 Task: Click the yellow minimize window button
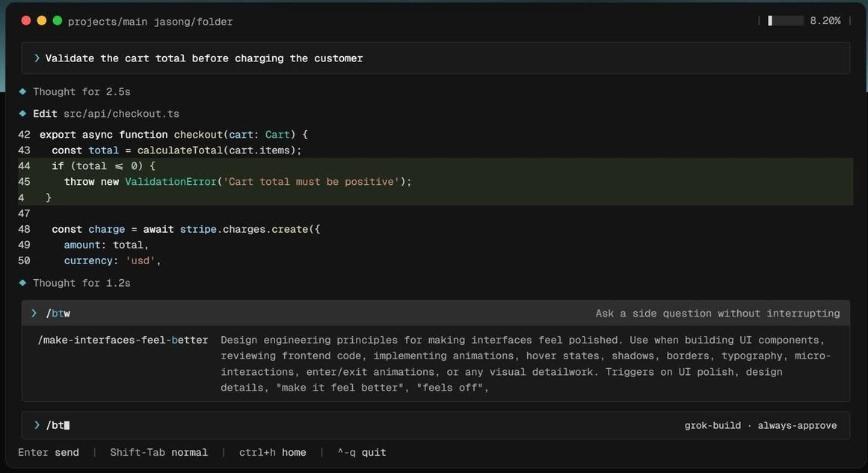pos(42,20)
